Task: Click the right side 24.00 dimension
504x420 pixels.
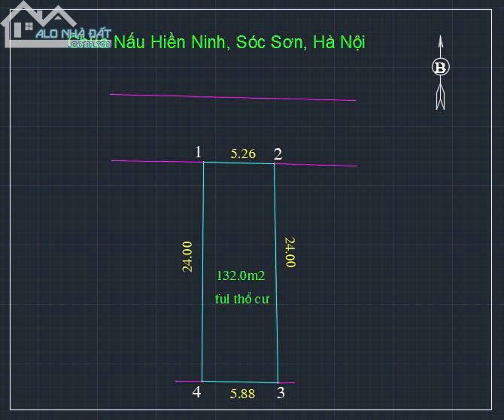Action: tap(289, 253)
